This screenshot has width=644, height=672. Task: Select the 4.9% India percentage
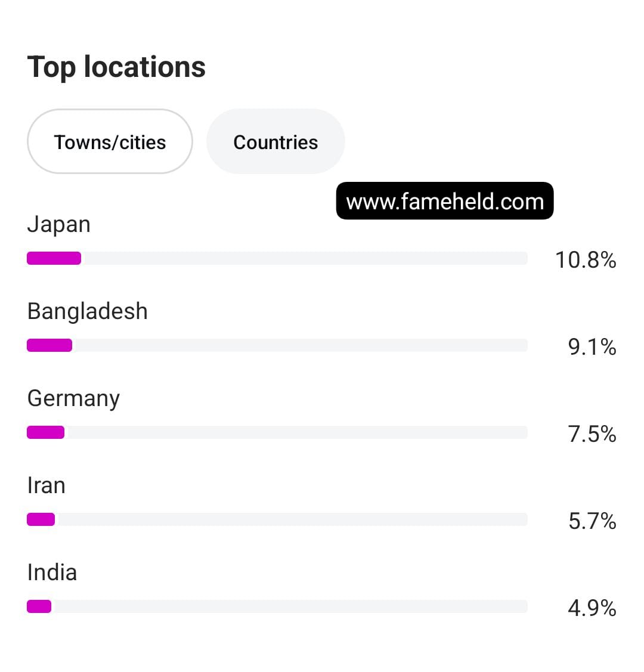tap(592, 608)
